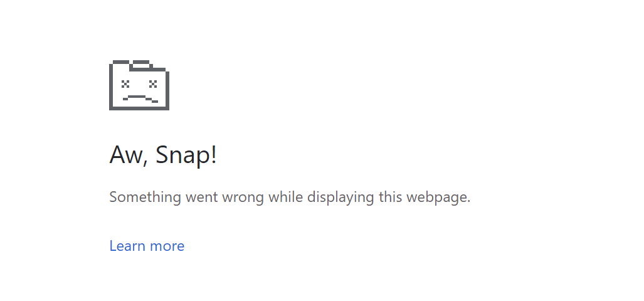Click the word went in the message

tap(202, 198)
